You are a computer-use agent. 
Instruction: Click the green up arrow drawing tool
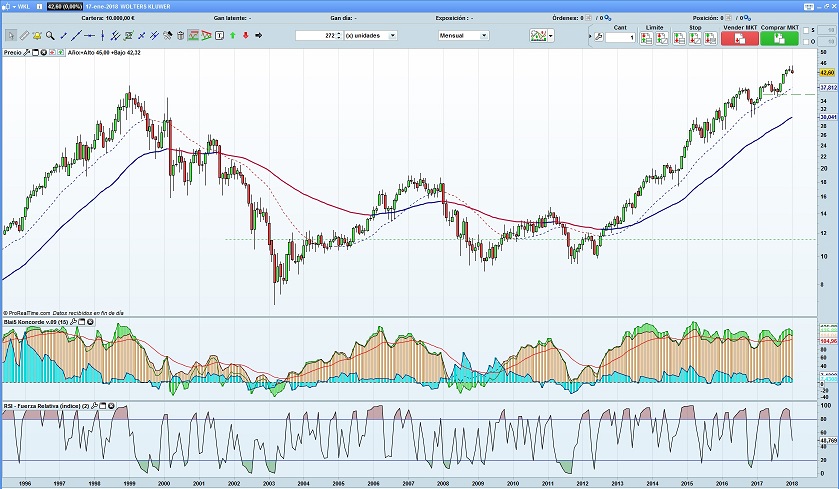(x=232, y=35)
